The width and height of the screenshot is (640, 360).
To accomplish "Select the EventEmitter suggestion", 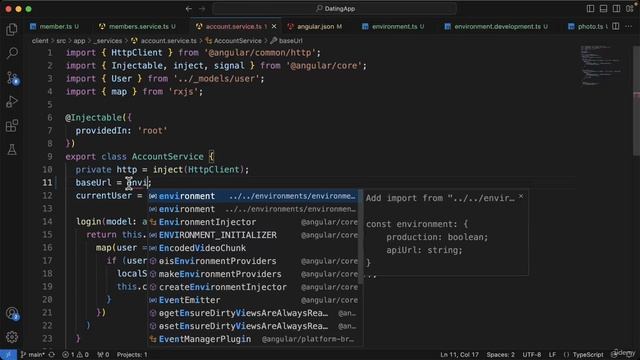I will (253, 300).
